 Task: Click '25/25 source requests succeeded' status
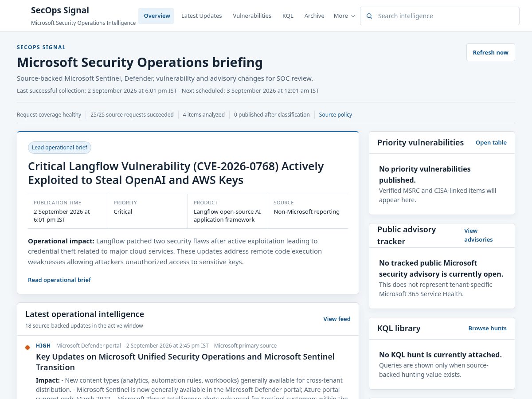click(132, 114)
